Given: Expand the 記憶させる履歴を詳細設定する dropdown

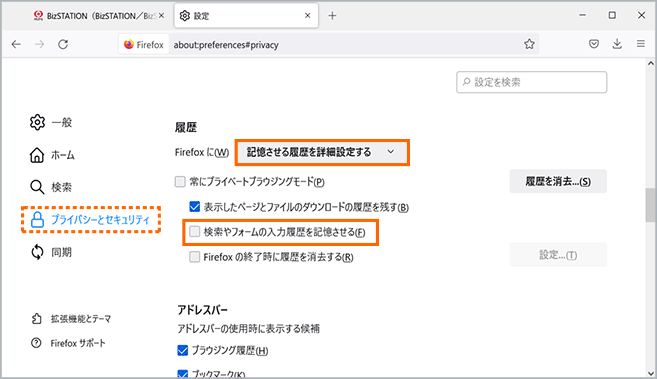Looking at the screenshot, I should click(x=322, y=152).
